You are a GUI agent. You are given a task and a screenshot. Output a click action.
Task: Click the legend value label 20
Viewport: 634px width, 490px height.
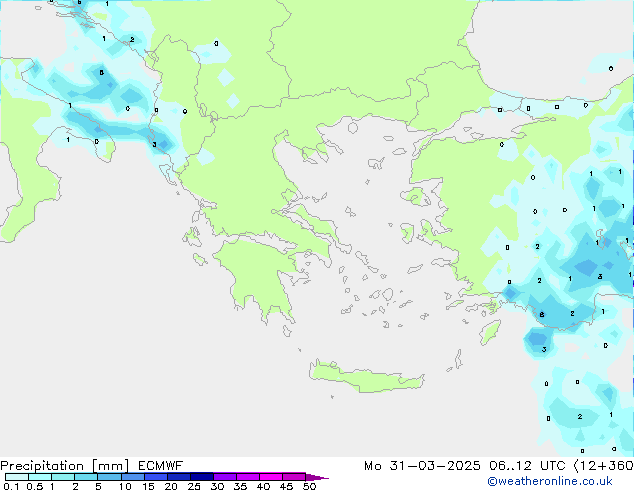[171, 486]
